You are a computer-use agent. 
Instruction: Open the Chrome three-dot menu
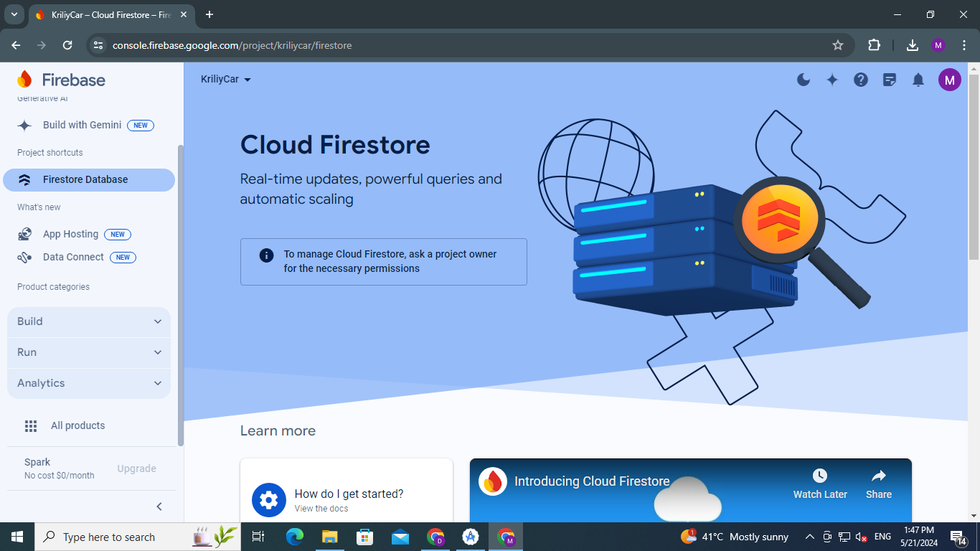pyautogui.click(x=964, y=45)
